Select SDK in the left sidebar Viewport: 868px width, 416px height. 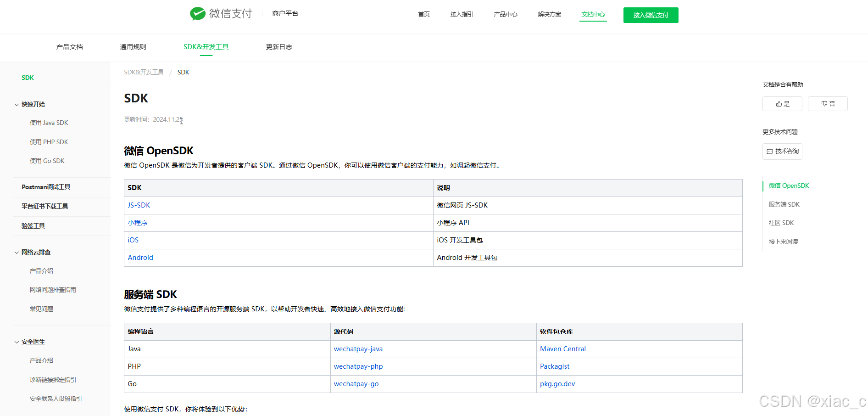28,78
